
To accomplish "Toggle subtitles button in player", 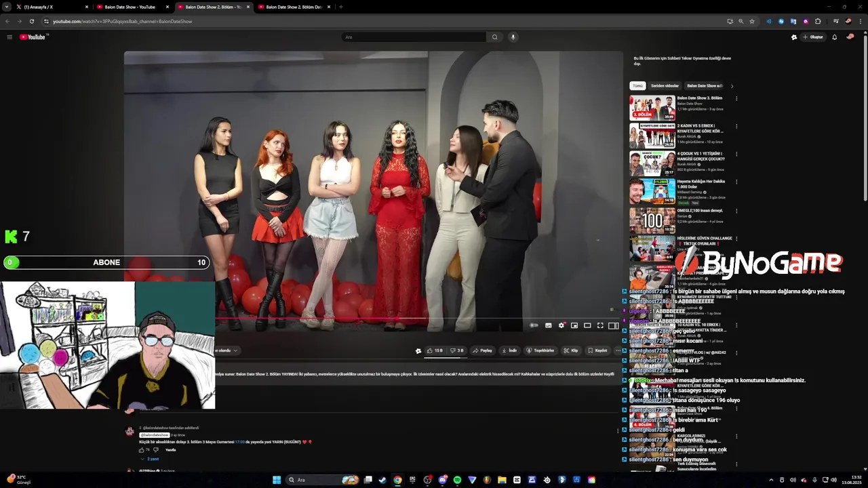I will coord(548,325).
